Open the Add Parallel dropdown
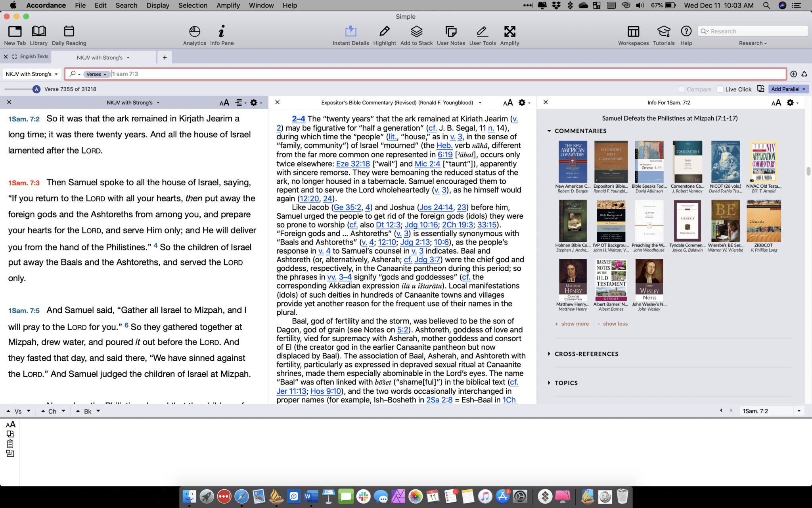Viewport: 812px width, 508px height. [788, 89]
